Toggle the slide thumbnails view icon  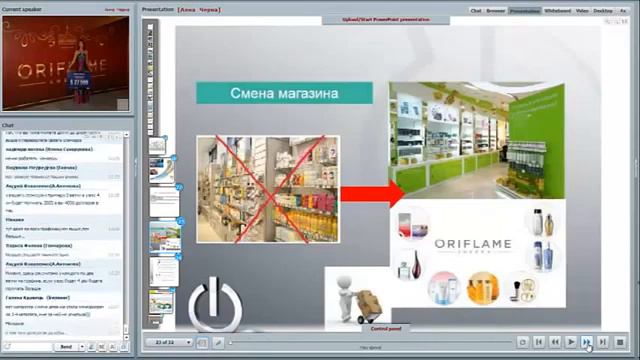(202, 343)
